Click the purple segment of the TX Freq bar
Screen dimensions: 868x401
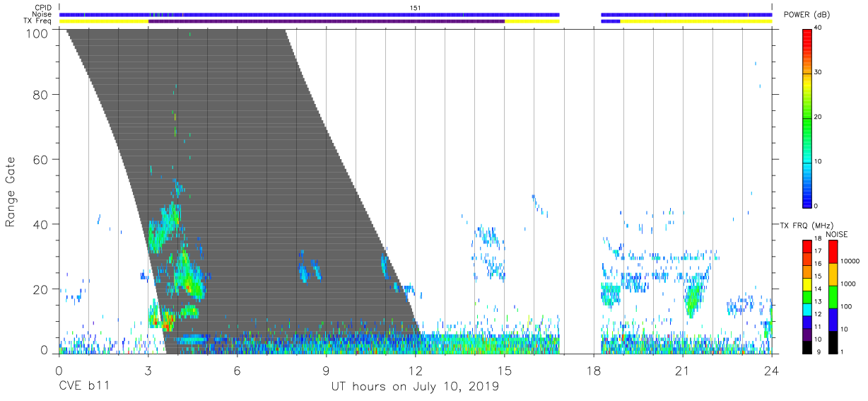click(x=326, y=21)
